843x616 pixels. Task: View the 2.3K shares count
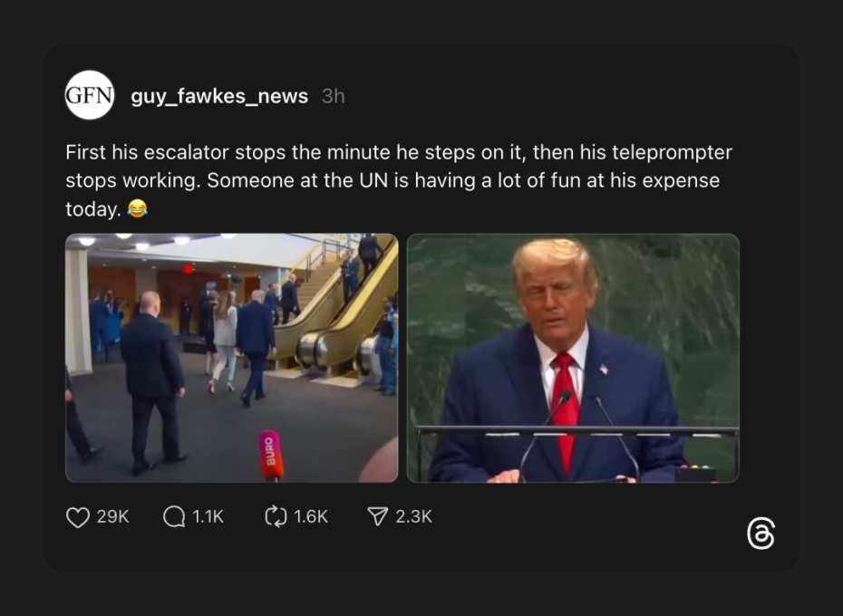click(413, 516)
